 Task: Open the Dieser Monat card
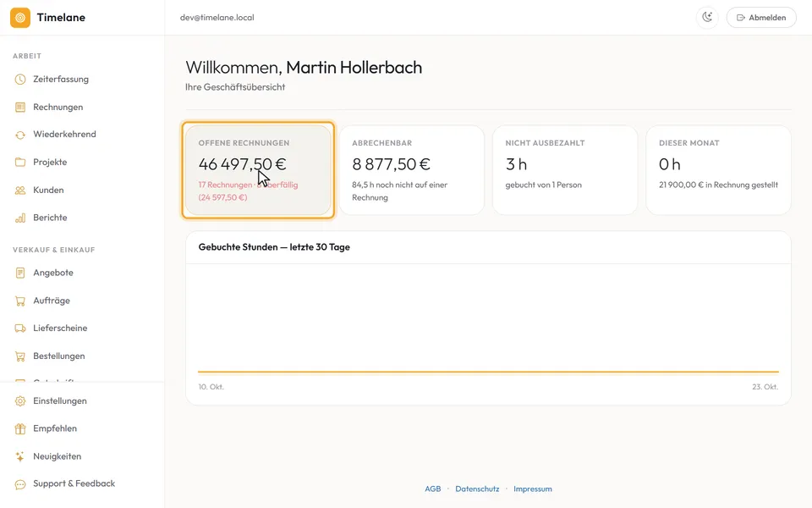coord(719,170)
